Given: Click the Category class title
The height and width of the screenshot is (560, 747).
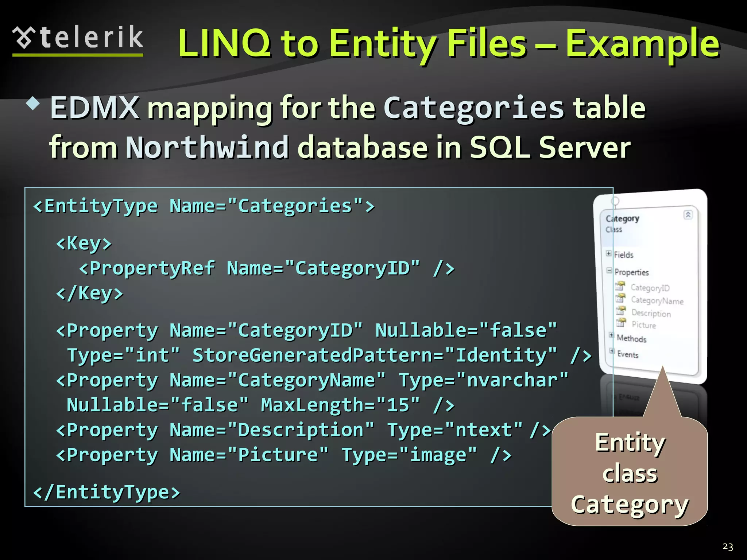Looking at the screenshot, I should (x=622, y=218).
